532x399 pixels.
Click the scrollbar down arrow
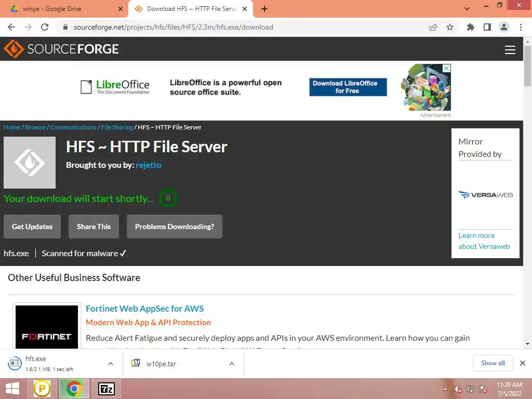click(x=527, y=344)
